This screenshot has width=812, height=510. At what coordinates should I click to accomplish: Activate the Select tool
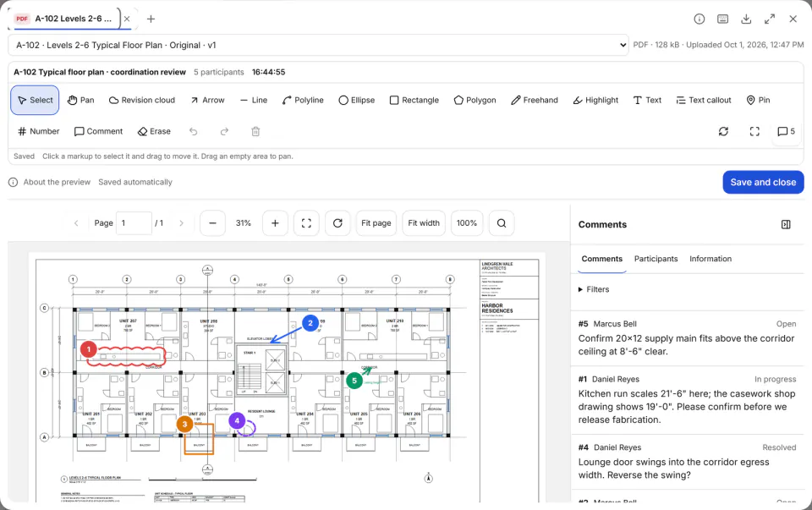(x=35, y=100)
